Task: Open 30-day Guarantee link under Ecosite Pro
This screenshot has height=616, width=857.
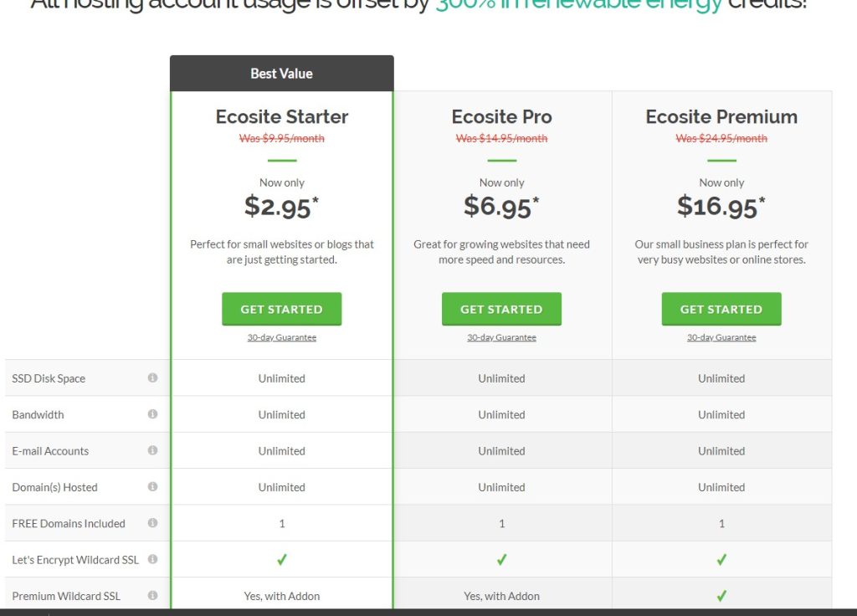Action: (x=501, y=337)
